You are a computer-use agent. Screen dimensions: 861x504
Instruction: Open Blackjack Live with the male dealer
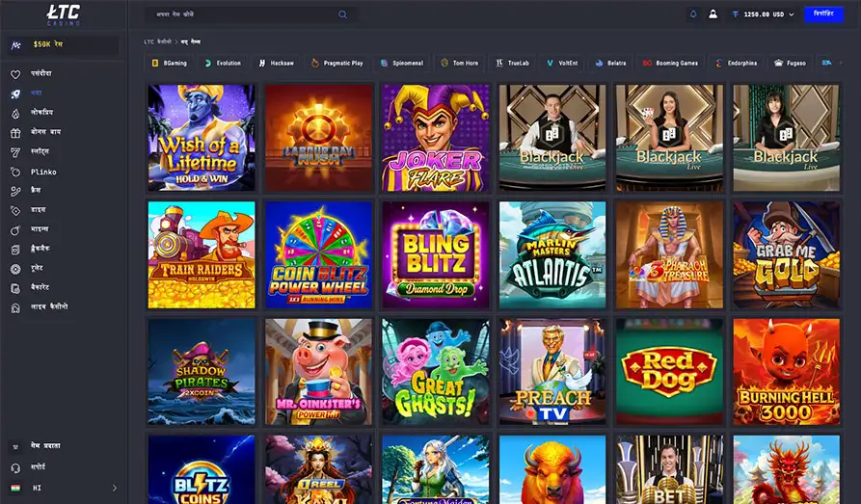tap(552, 138)
